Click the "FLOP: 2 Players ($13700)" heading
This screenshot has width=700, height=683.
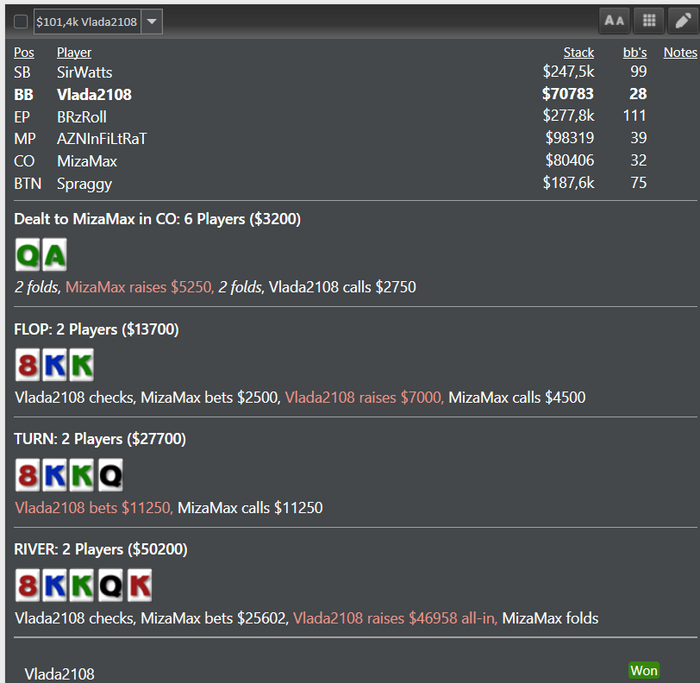[96, 329]
